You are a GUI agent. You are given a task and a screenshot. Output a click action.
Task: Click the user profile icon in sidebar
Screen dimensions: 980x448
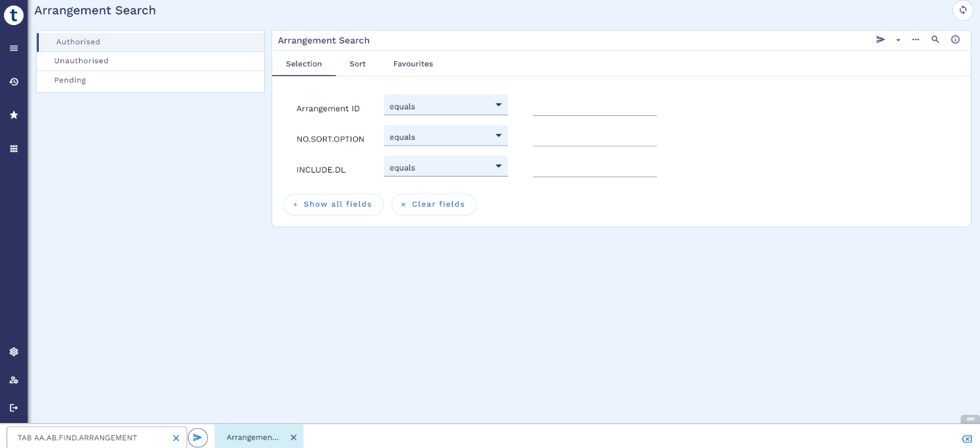[x=14, y=380]
